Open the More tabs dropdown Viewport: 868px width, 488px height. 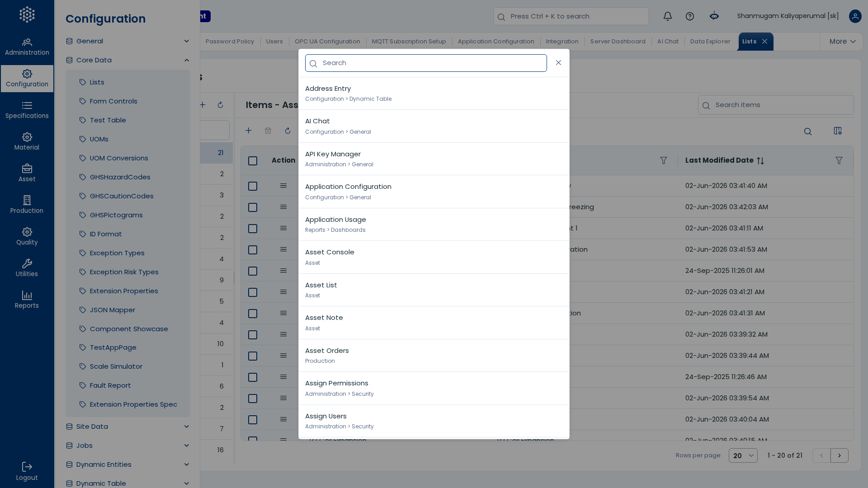pos(842,42)
